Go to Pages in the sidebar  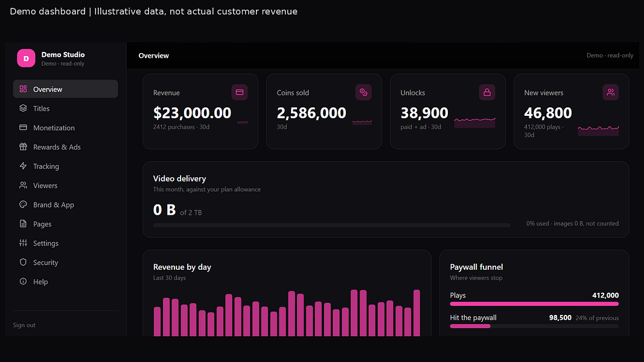pyautogui.click(x=65, y=224)
